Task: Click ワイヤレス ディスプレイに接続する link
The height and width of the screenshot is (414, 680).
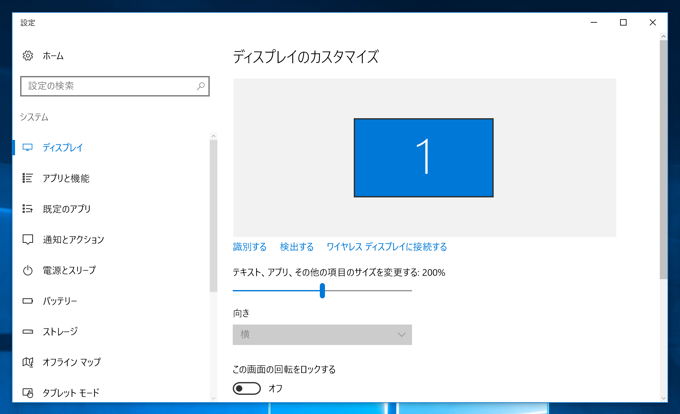Action: pyautogui.click(x=387, y=247)
